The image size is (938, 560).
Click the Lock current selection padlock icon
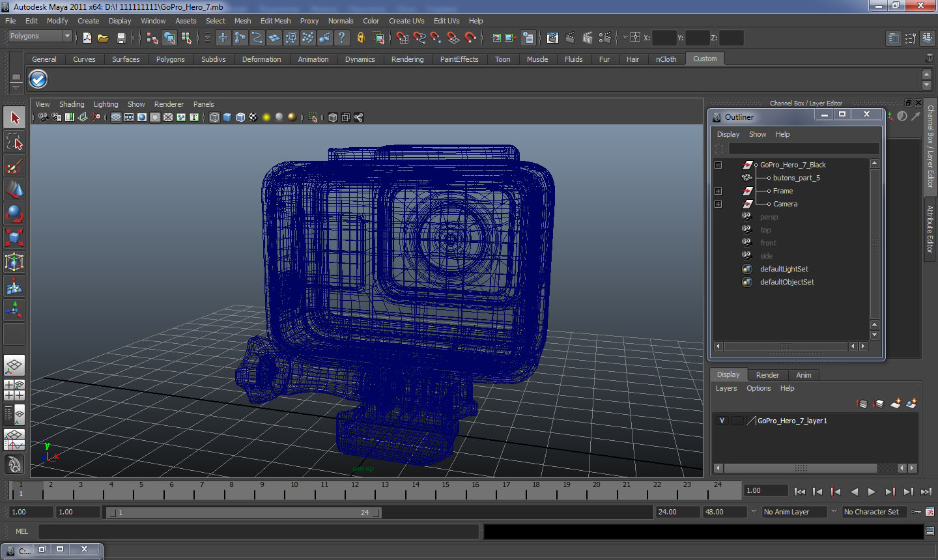(360, 38)
